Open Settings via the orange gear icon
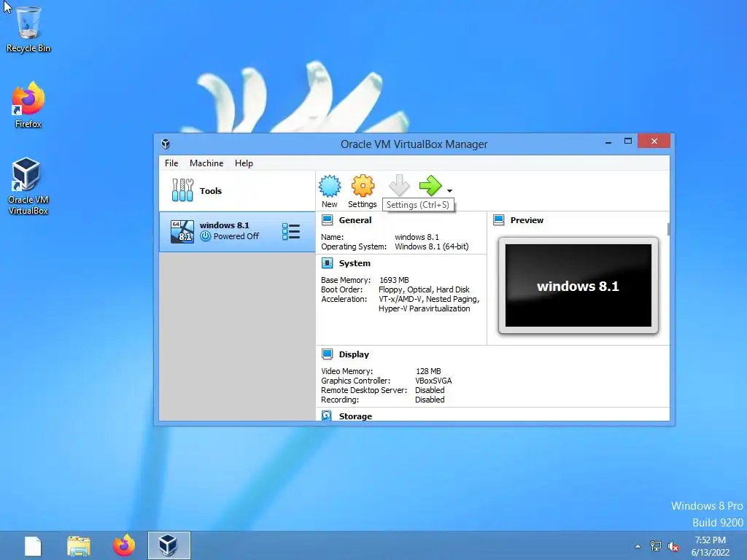The width and height of the screenshot is (747, 560). (363, 186)
